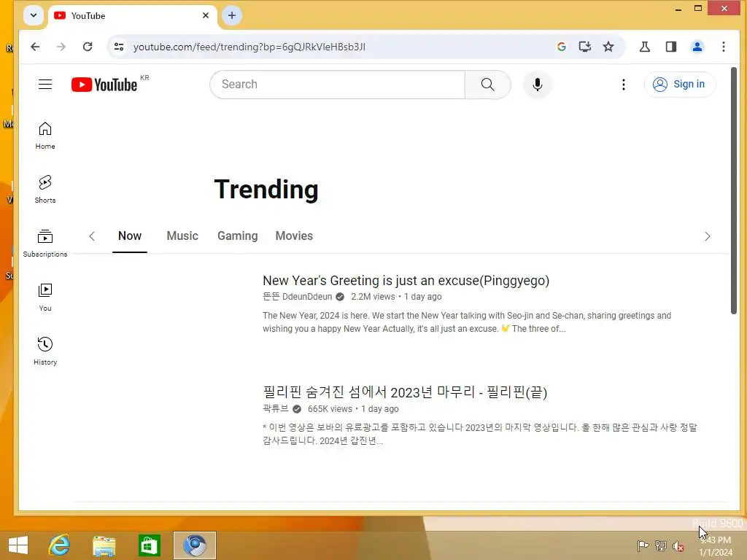Click the page vertical scrollbar
Image resolution: width=747 pixels, height=560 pixels.
[x=734, y=190]
